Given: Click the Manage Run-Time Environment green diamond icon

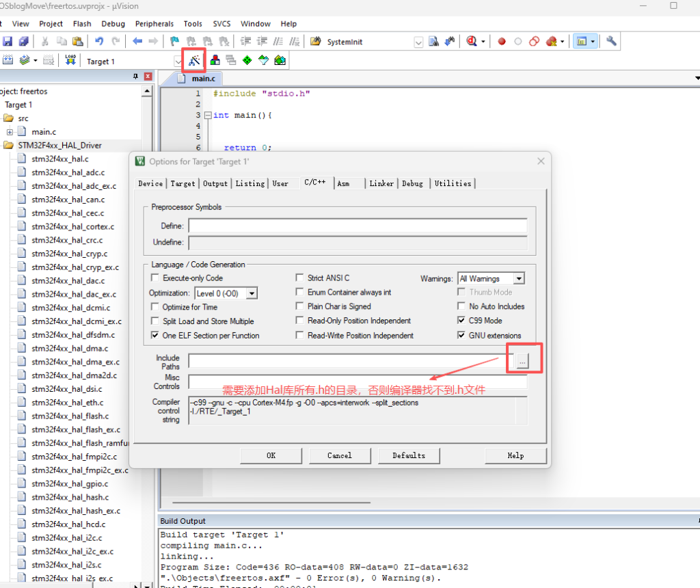Looking at the screenshot, I should [247, 61].
